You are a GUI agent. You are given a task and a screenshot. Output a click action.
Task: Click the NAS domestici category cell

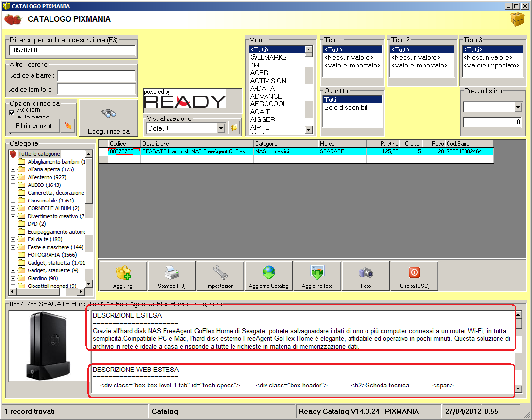point(286,151)
